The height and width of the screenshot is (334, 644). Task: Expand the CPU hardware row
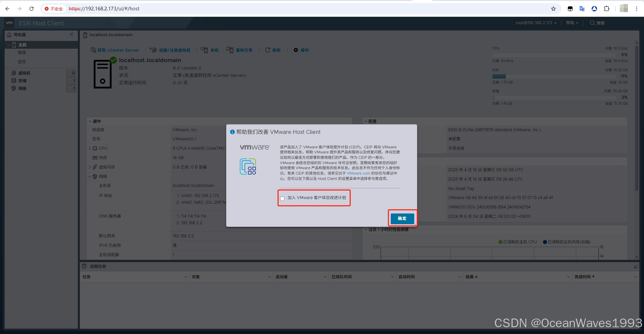(x=90, y=148)
